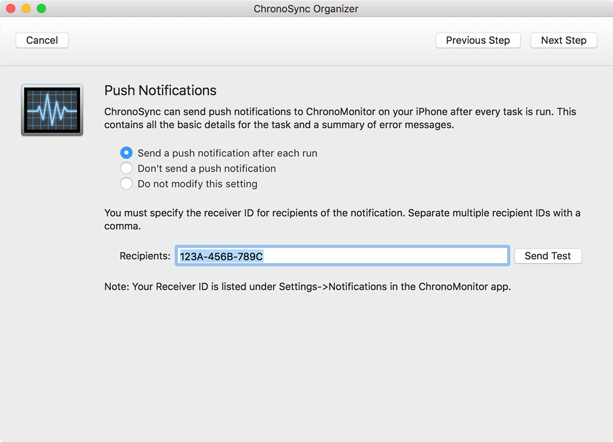Click the Receiver ID note text
The width and height of the screenshot is (613, 442).
[307, 286]
